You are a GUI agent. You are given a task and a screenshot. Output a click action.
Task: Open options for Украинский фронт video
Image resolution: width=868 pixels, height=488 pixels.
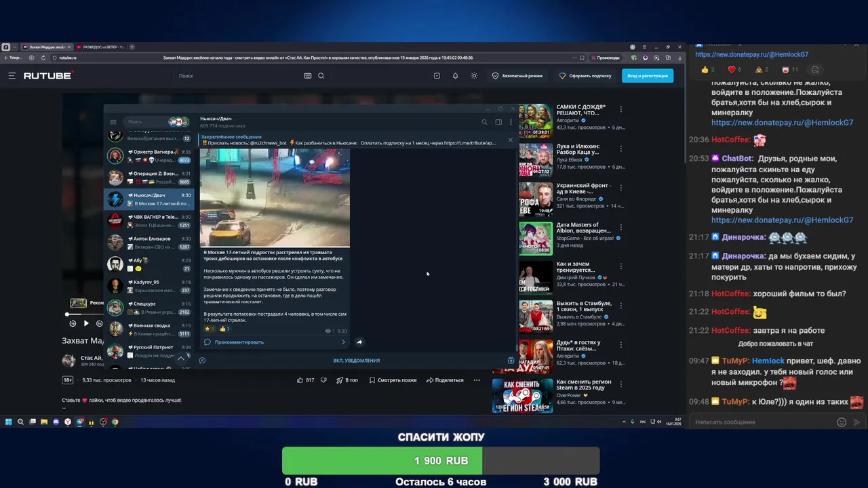coord(620,188)
